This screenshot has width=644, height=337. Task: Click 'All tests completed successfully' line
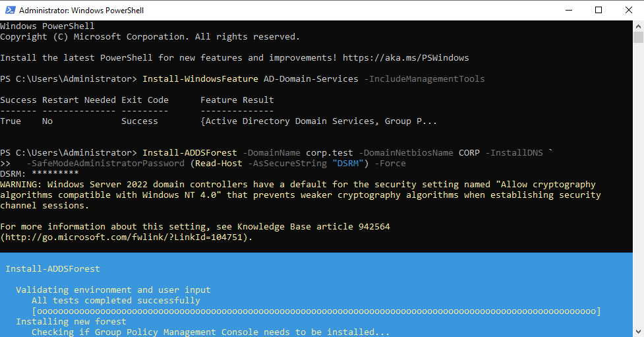click(x=116, y=301)
